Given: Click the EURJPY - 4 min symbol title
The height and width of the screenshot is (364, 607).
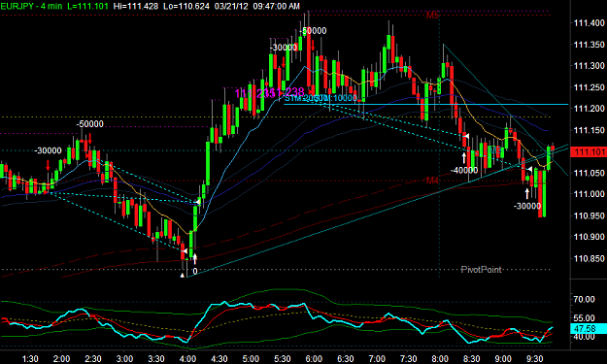Looking at the screenshot, I should pos(31,6).
